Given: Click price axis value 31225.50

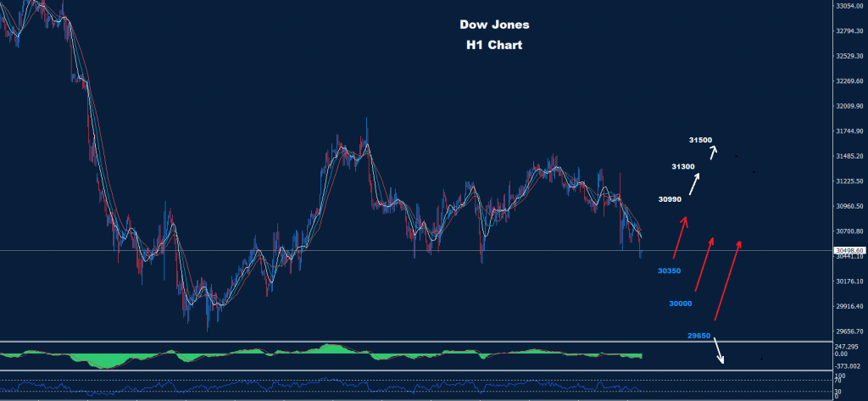Looking at the screenshot, I should (849, 181).
